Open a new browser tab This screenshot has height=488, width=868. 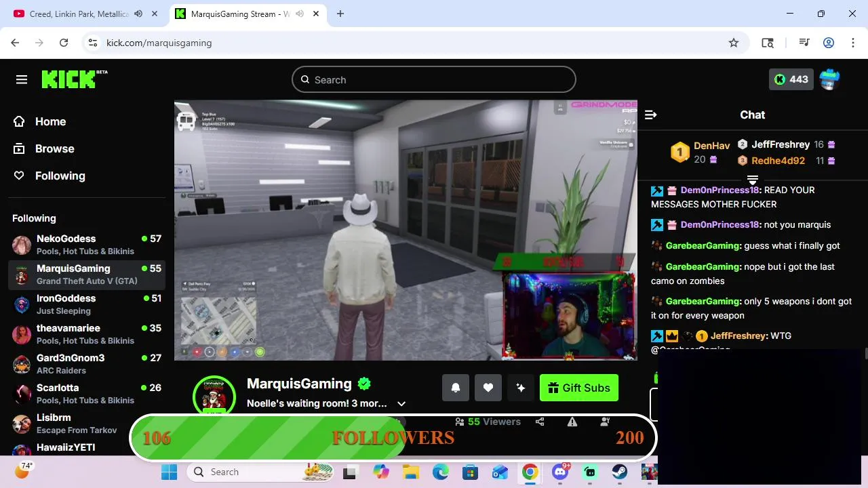340,14
